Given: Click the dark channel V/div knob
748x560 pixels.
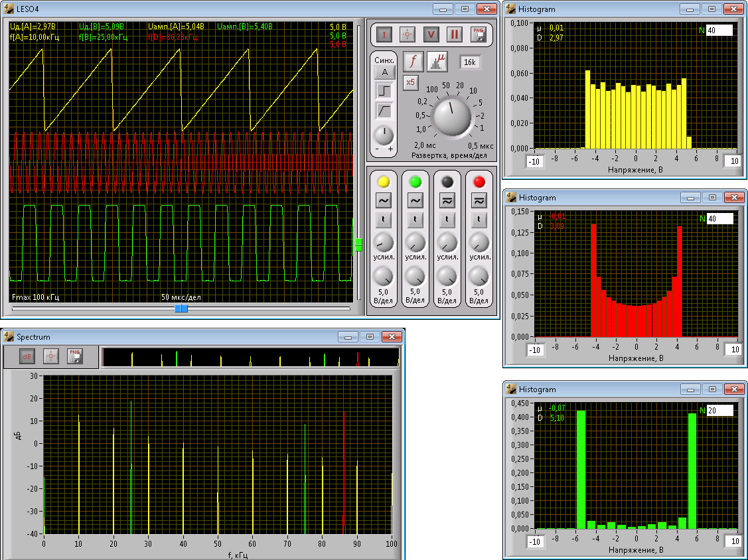Looking at the screenshot, I should 447,276.
